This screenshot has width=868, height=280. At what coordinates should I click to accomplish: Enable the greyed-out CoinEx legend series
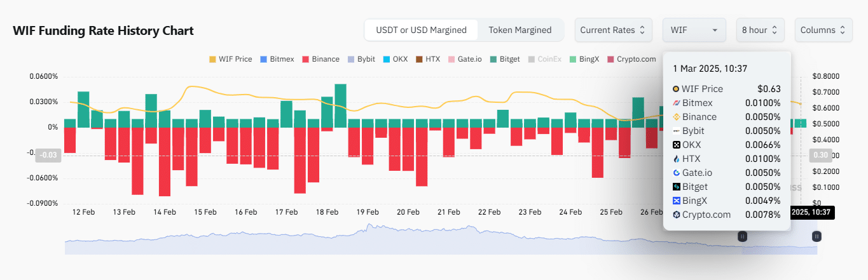tap(544, 59)
